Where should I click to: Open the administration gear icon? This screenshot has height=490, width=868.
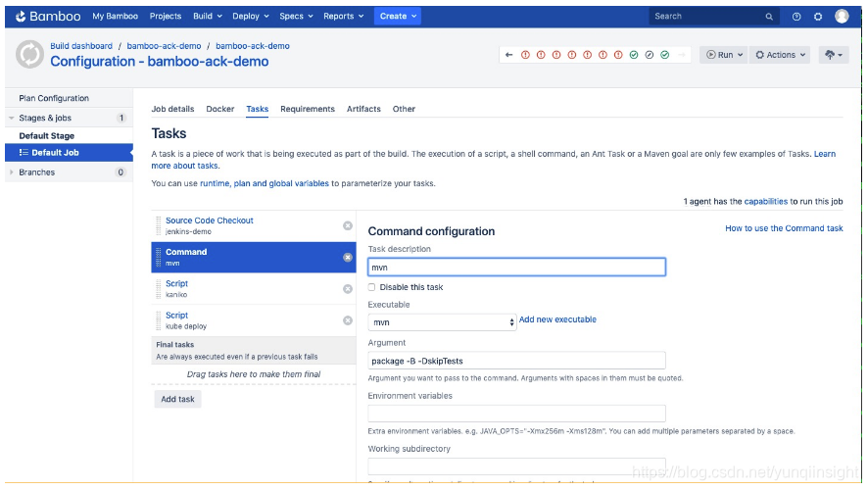[818, 17]
